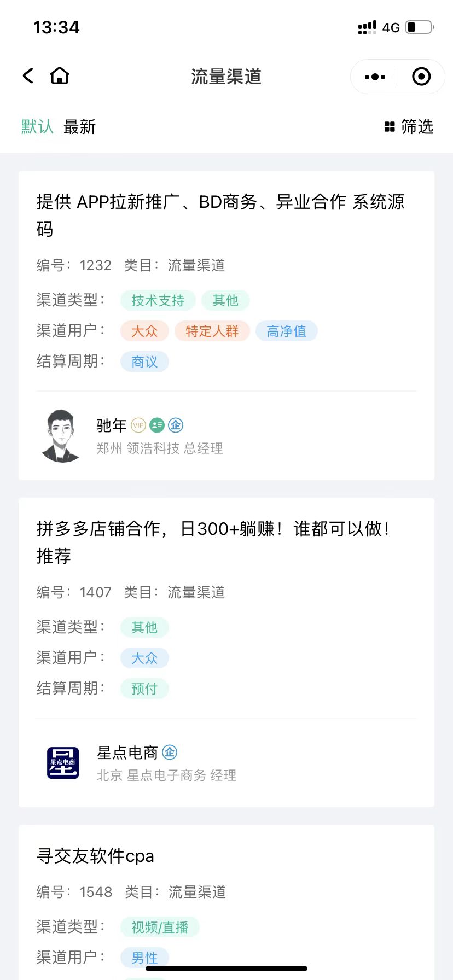
Task: Go to home via house icon
Action: [60, 76]
